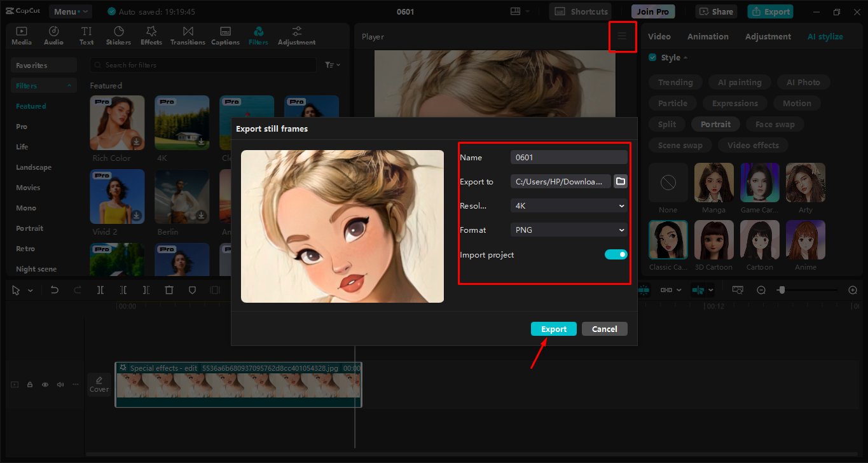Select the Portrait filter category
The height and width of the screenshot is (463, 868).
tap(30, 228)
